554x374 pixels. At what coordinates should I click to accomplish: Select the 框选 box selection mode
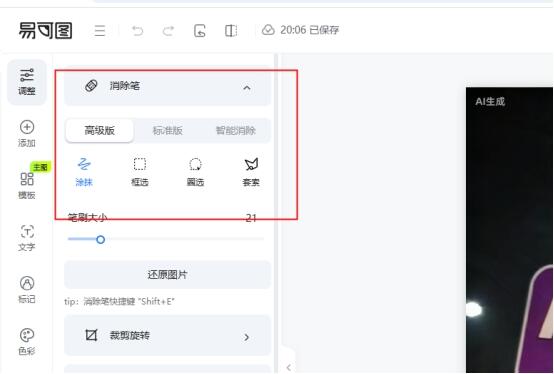pyautogui.click(x=140, y=172)
